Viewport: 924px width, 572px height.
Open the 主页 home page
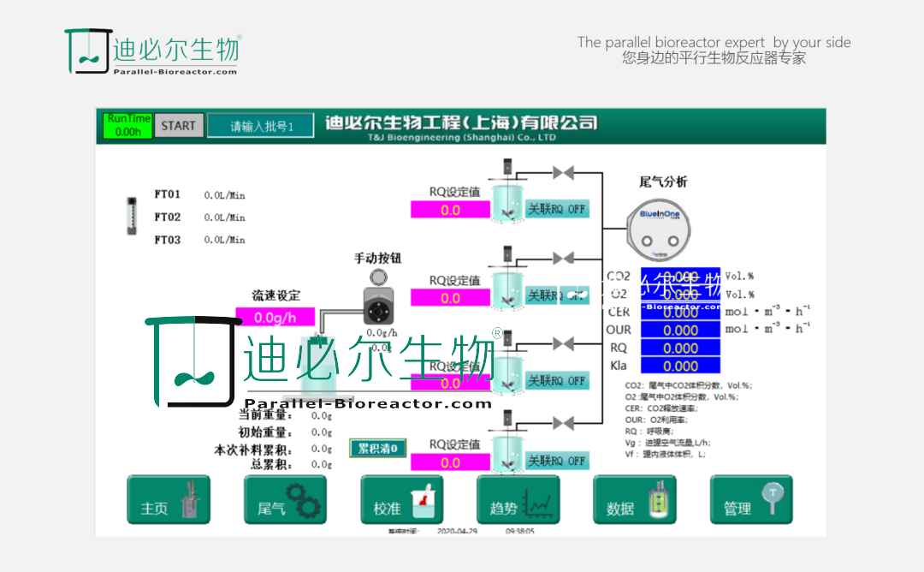pos(169,499)
